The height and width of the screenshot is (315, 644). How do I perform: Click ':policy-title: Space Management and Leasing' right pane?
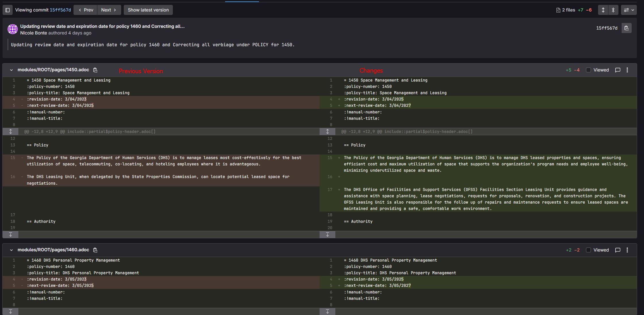click(x=395, y=93)
